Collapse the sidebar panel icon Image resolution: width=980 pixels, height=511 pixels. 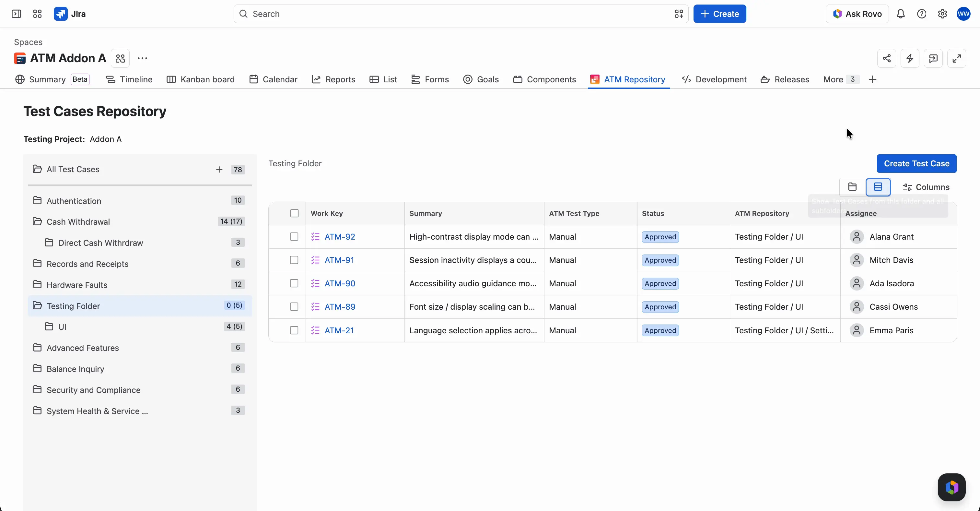16,14
